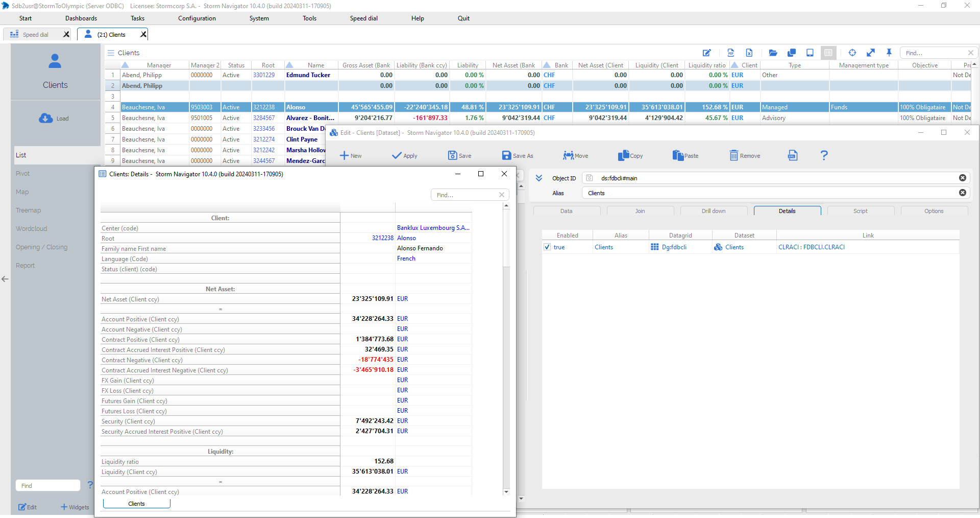Clear the Alias field
This screenshot has height=518, width=980.
(x=963, y=193)
